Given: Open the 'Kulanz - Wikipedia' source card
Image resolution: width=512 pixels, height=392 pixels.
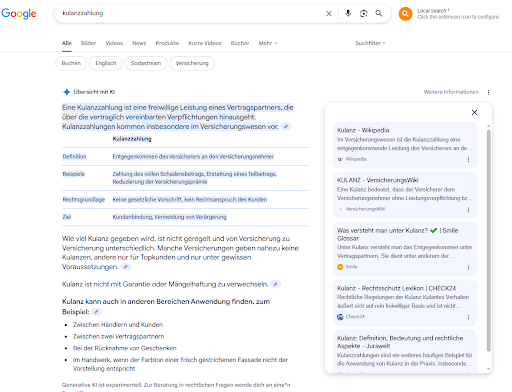Looking at the screenshot, I should pyautogui.click(x=405, y=145).
